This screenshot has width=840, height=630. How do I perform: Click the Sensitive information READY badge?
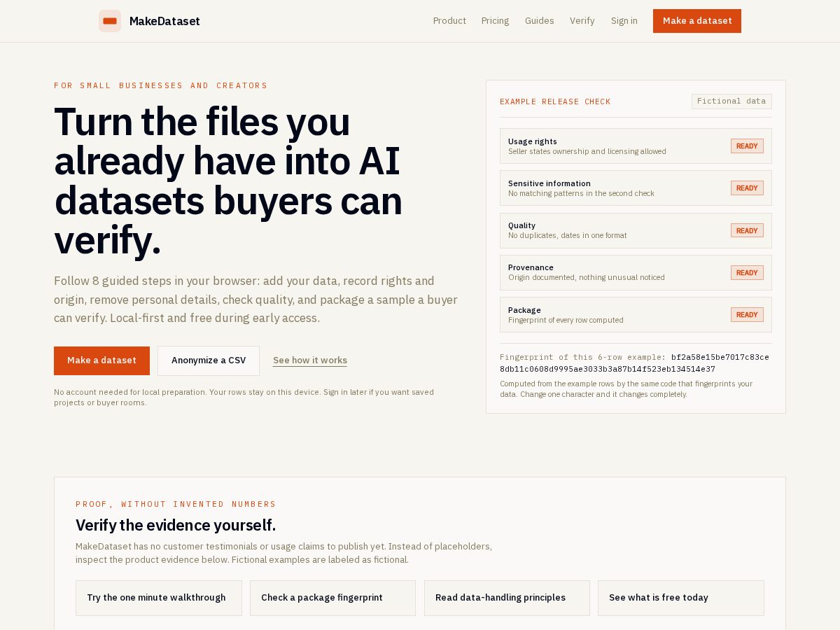pyautogui.click(x=747, y=188)
